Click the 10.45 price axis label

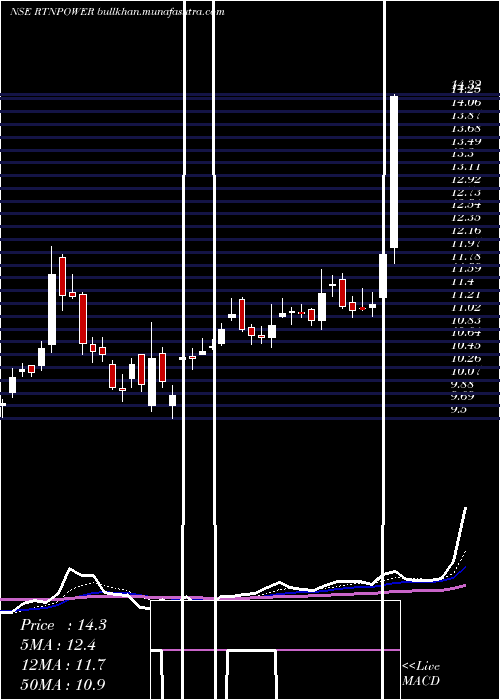coord(466,346)
